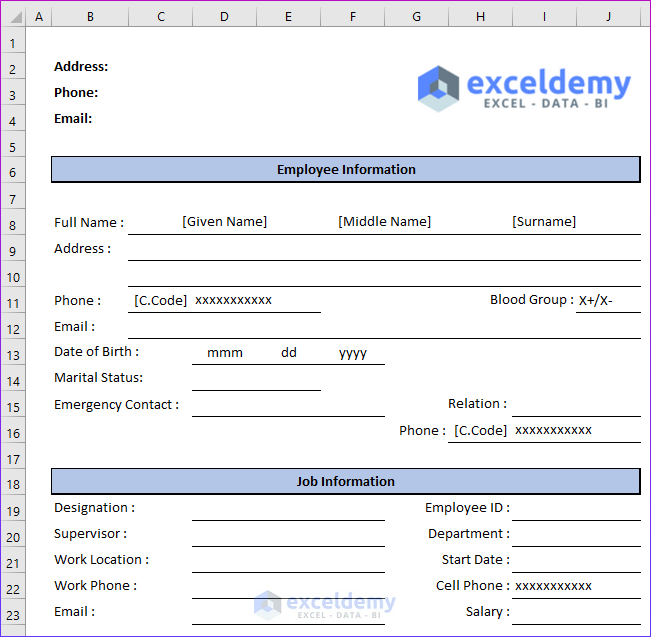Screen dimensions: 651x637
Task: Click the Employee ID : label
Action: click(467, 508)
